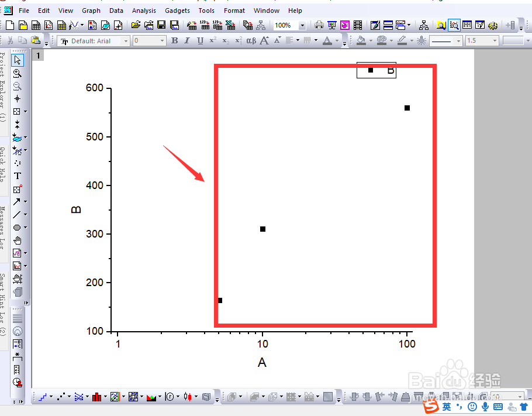Click the column chart plot button
The image size is (532, 416).
tap(96, 396)
